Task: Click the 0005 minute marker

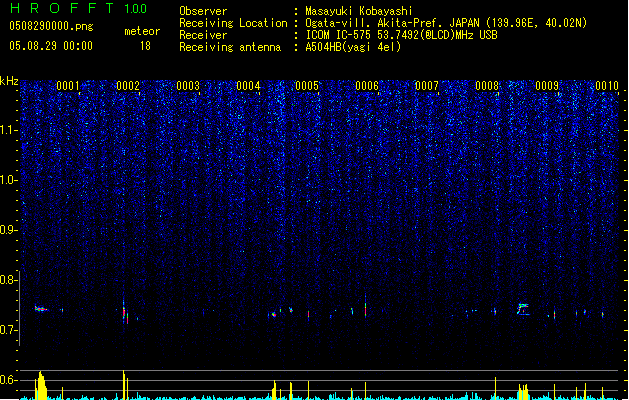Action: 307,86
